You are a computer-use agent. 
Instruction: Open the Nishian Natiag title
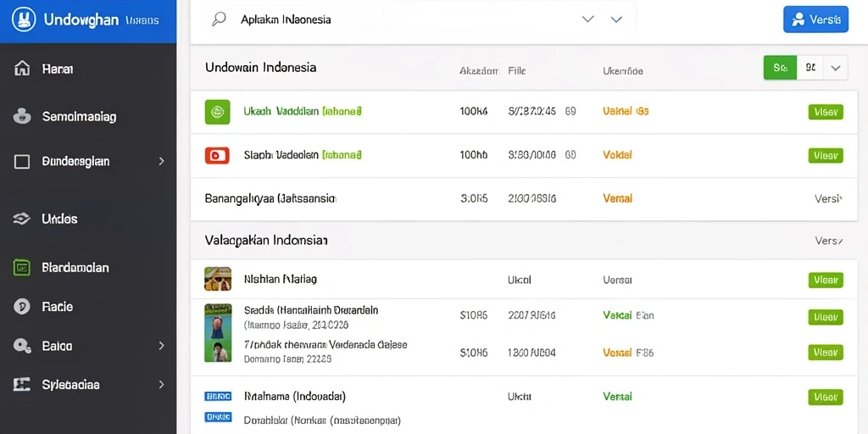[x=280, y=280]
